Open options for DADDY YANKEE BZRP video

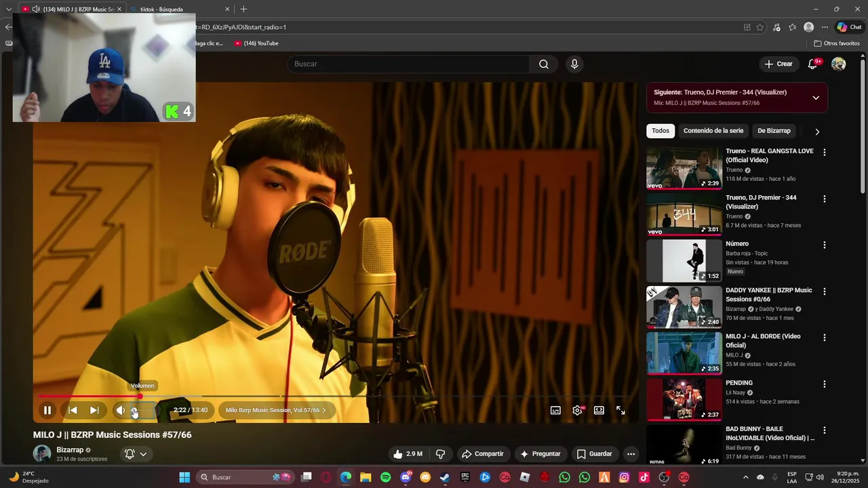click(825, 291)
